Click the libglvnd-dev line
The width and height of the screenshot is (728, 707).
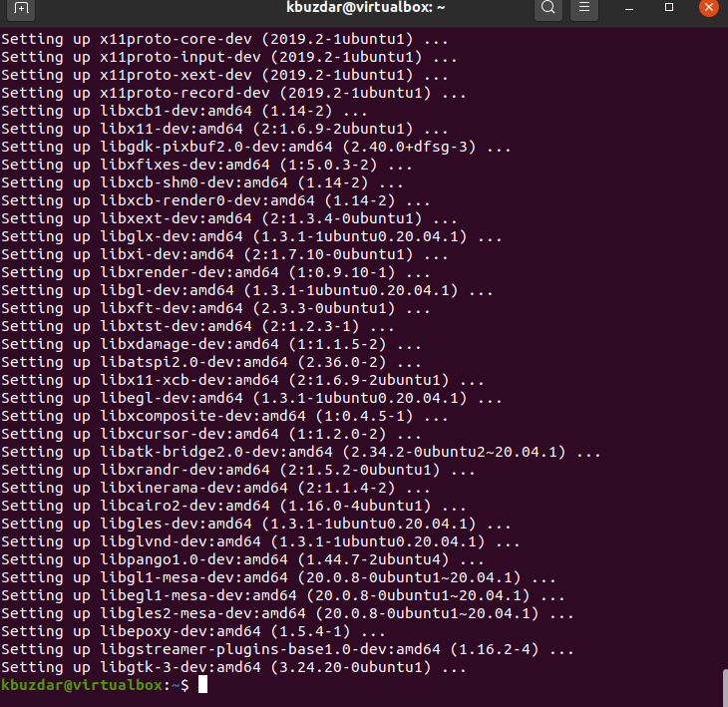[261, 541]
